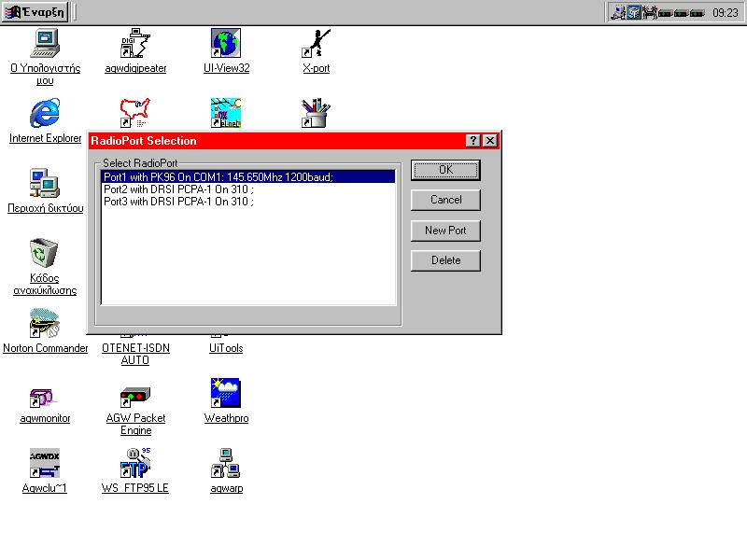Open the agwarp network shortcut

(226, 463)
